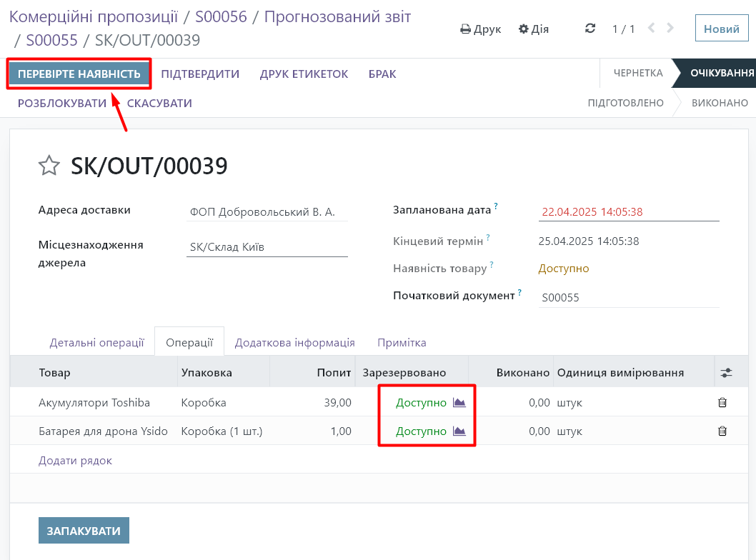The height and width of the screenshot is (560, 756).
Task: Open S00055 breadcrumb link
Action: (x=51, y=40)
